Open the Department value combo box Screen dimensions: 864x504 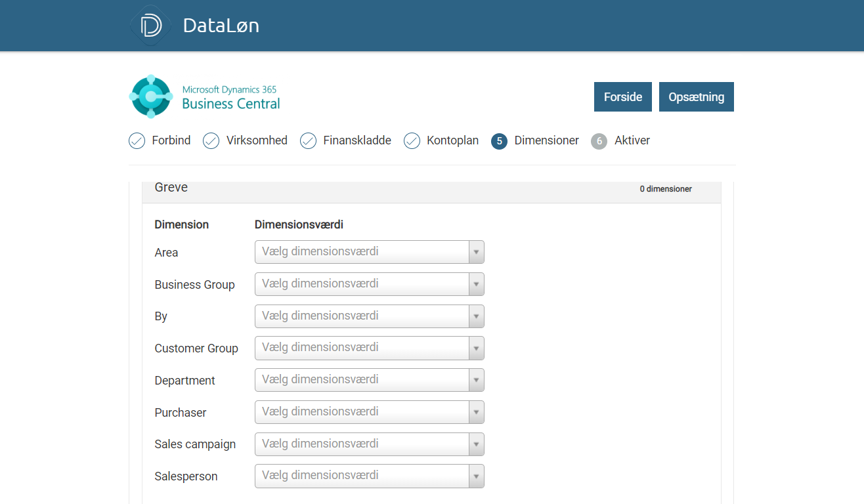pos(370,380)
